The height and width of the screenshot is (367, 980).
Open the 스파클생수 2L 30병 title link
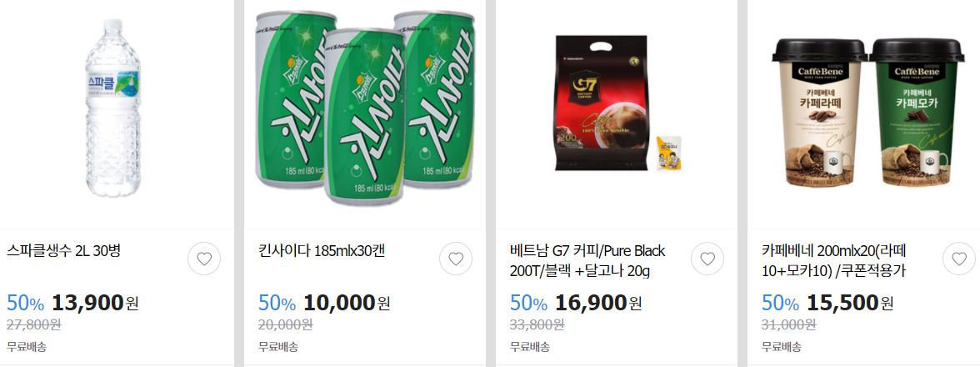tap(63, 251)
